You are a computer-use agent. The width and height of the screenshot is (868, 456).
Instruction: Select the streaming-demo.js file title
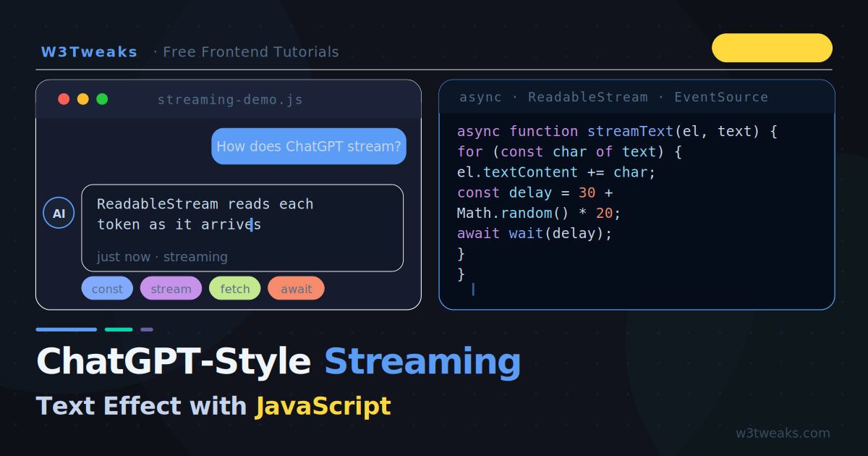point(230,100)
